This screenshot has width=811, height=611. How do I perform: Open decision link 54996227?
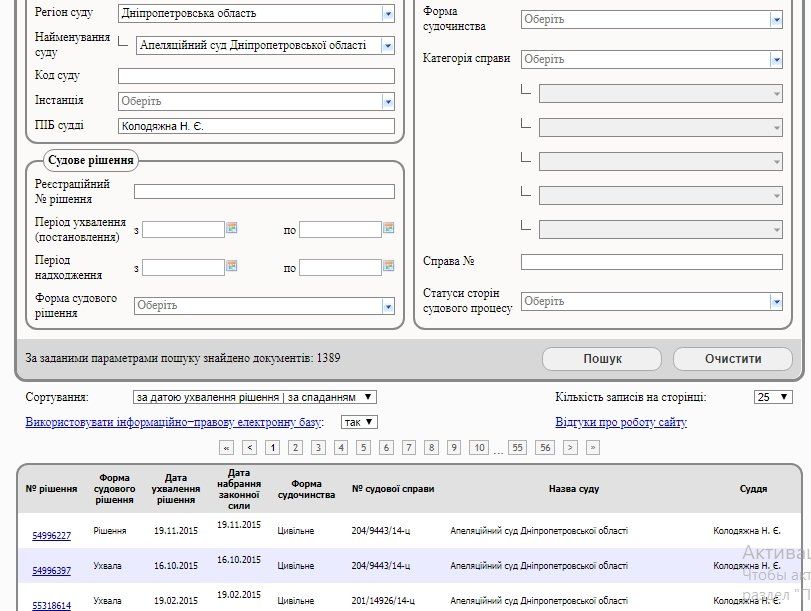[52, 535]
